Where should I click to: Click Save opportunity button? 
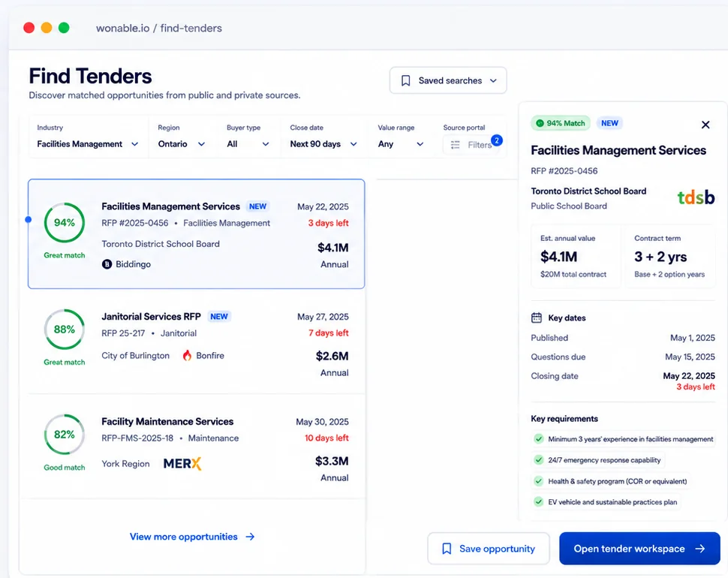click(489, 548)
